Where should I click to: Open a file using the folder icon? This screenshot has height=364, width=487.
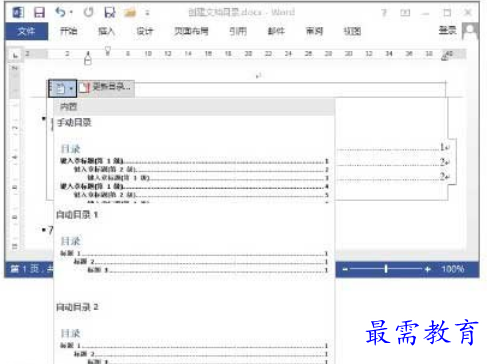pyautogui.click(x=130, y=13)
